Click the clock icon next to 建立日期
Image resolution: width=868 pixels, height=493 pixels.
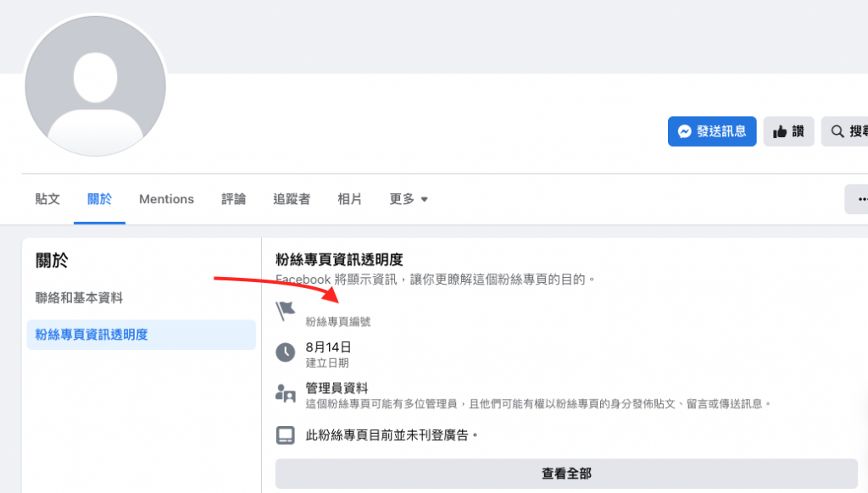286,352
